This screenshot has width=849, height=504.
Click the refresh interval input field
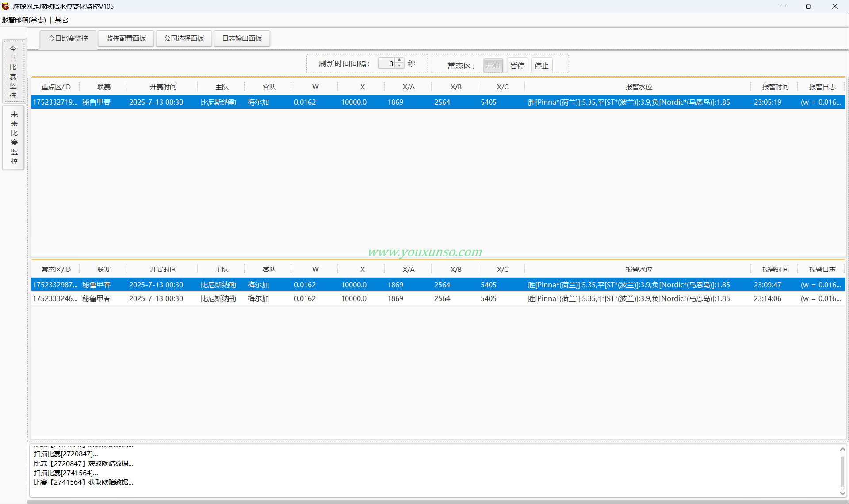point(387,64)
